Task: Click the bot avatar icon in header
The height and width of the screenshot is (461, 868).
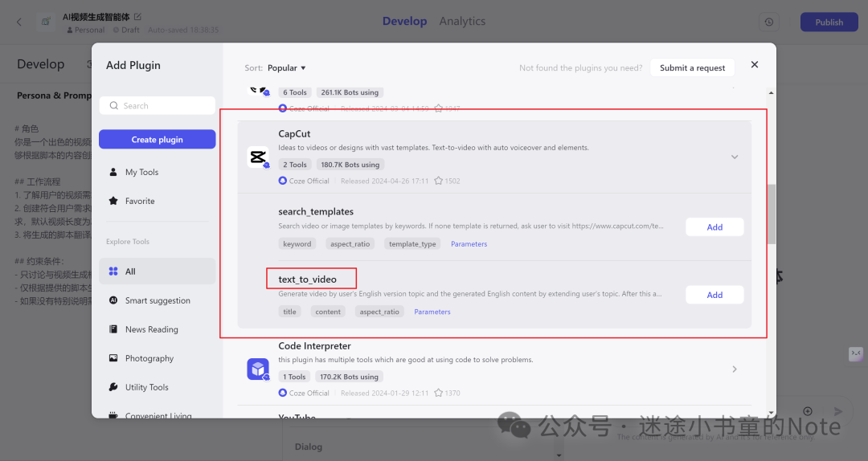Action: coord(46,22)
